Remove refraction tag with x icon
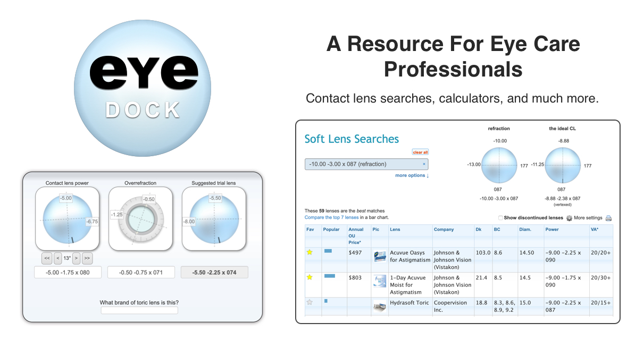Screen dimensions: 644x348 (x=424, y=164)
